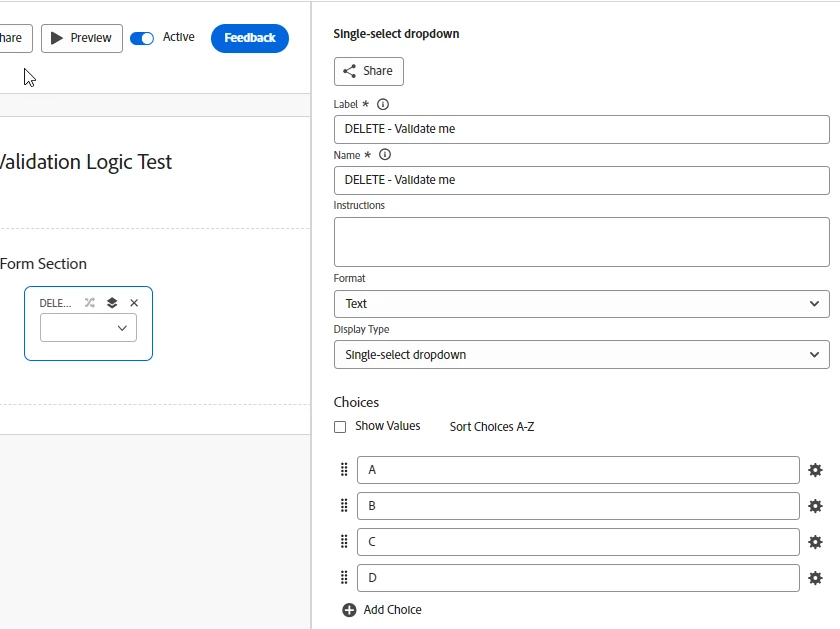Image resolution: width=840 pixels, height=629 pixels.
Task: Click the info icon beside Name
Action: (x=385, y=155)
